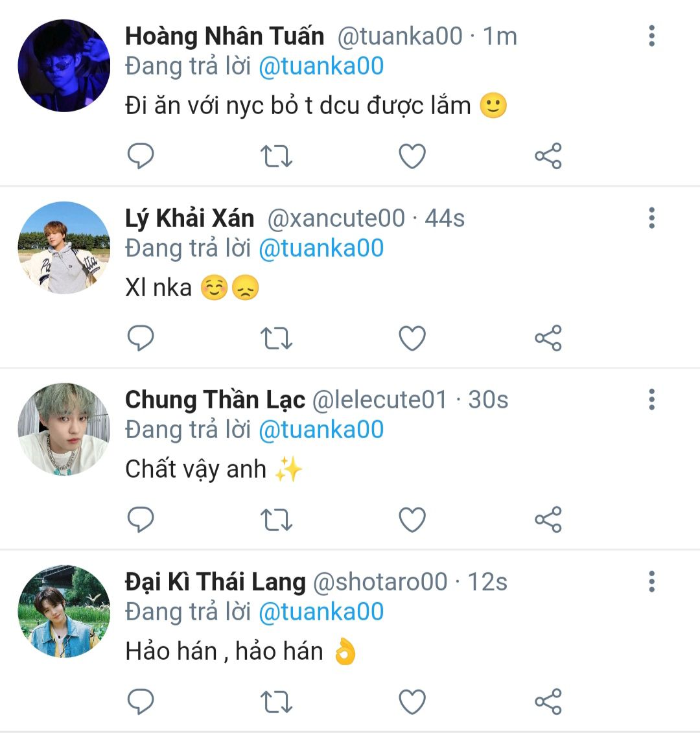Reply to Lý Khải Xán's 'Xl nka' tweet
The width and height of the screenshot is (700, 735).
pos(141,338)
